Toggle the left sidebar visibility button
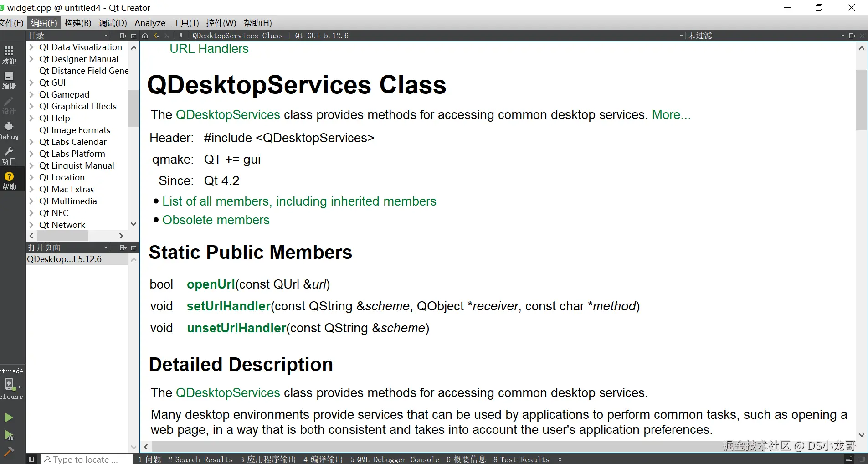This screenshot has width=868, height=464. point(31,459)
